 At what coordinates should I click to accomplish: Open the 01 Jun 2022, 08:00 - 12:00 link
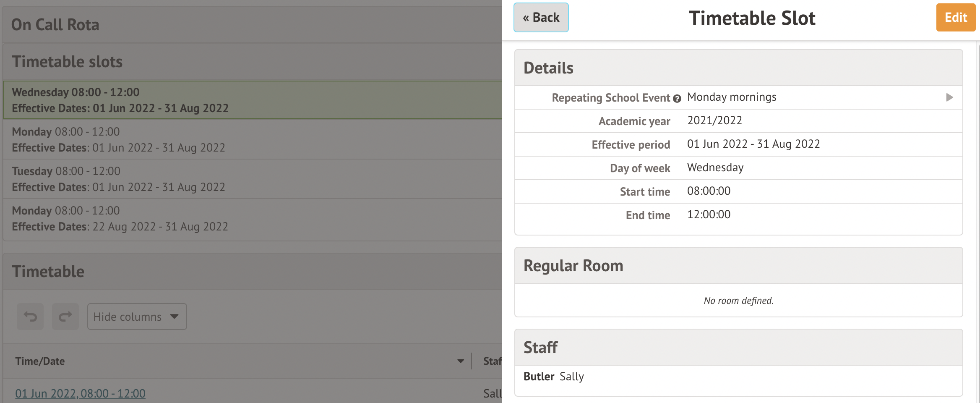tap(80, 393)
